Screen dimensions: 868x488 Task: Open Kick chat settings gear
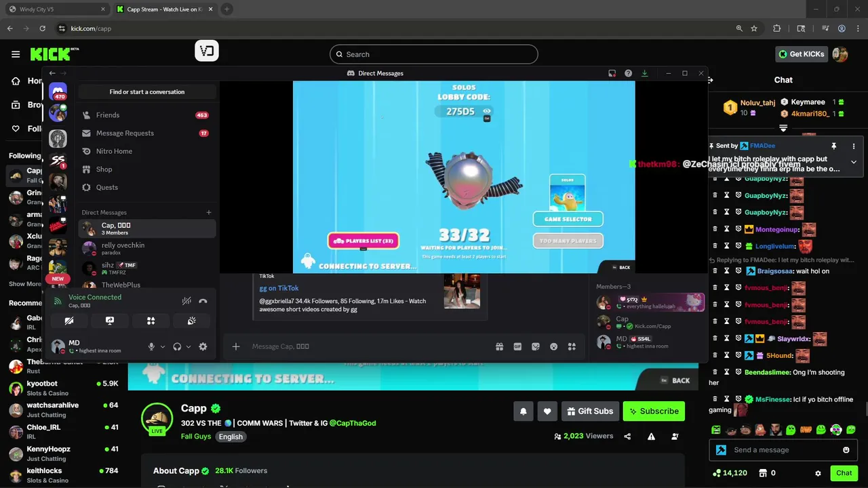point(818,473)
